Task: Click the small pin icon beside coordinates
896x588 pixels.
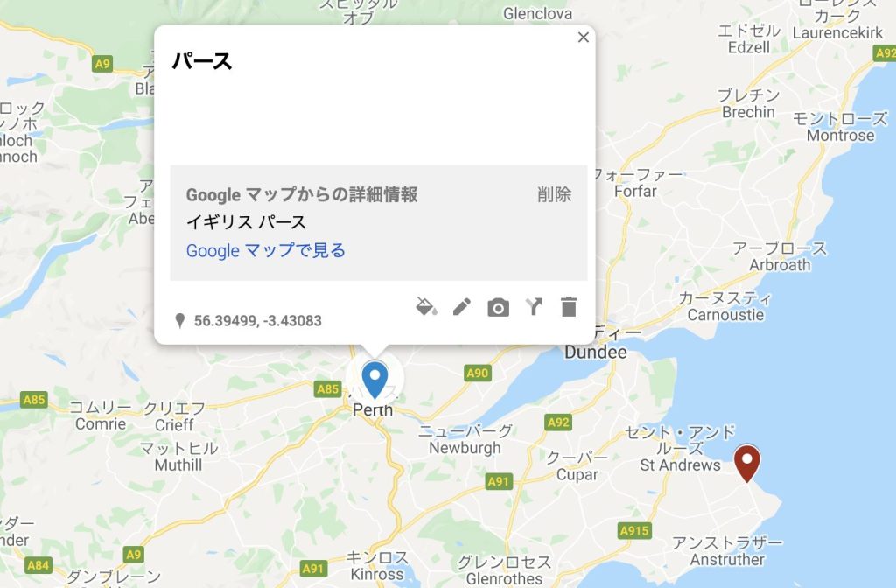Action: [180, 320]
